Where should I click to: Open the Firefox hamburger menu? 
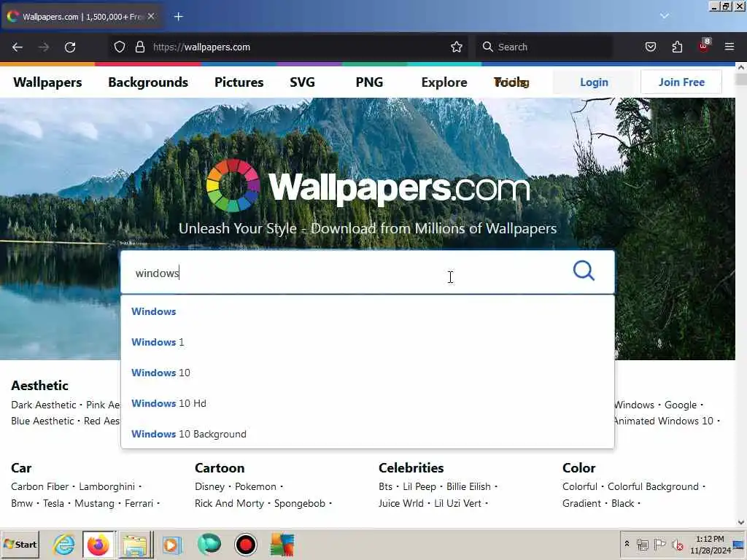(729, 47)
